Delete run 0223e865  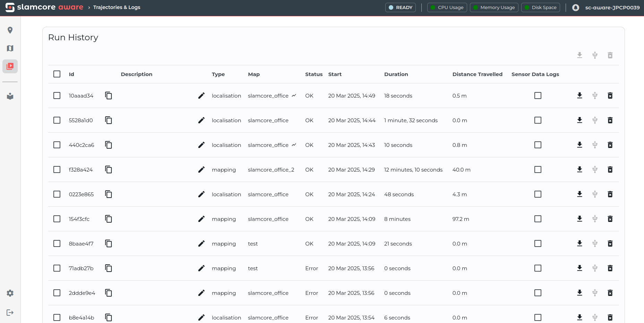tap(610, 194)
